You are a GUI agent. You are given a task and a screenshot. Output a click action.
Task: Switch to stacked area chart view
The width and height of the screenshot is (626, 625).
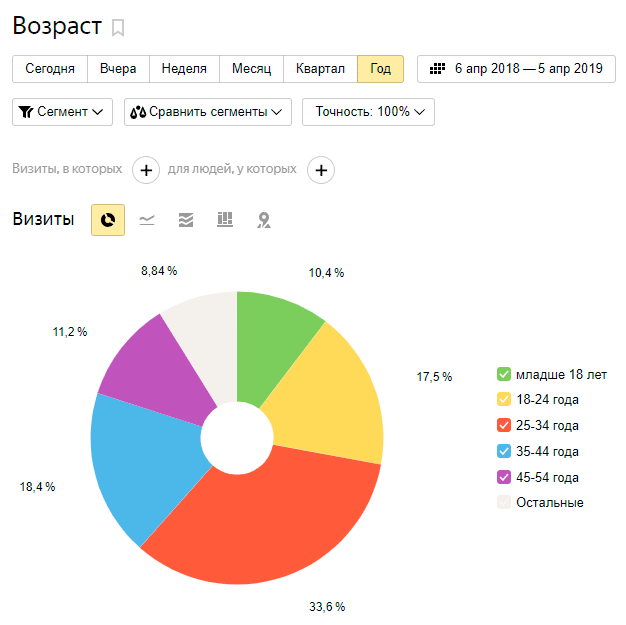click(x=186, y=220)
